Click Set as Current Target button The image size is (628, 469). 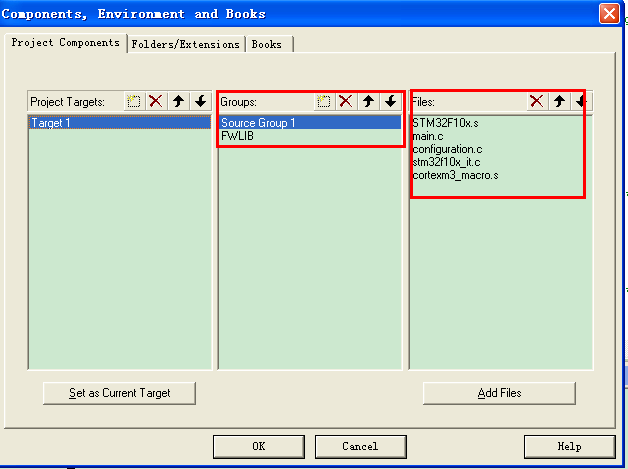119,393
